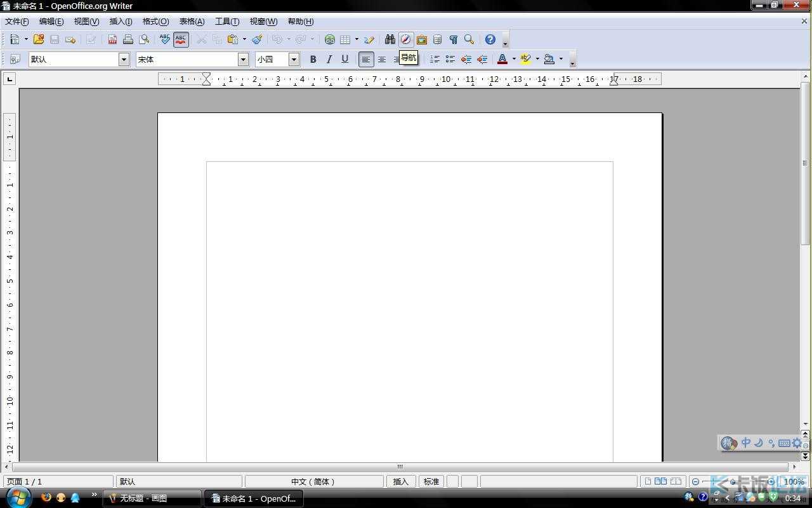Turn on Bullets list icon
This screenshot has height=508, width=812.
[450, 59]
